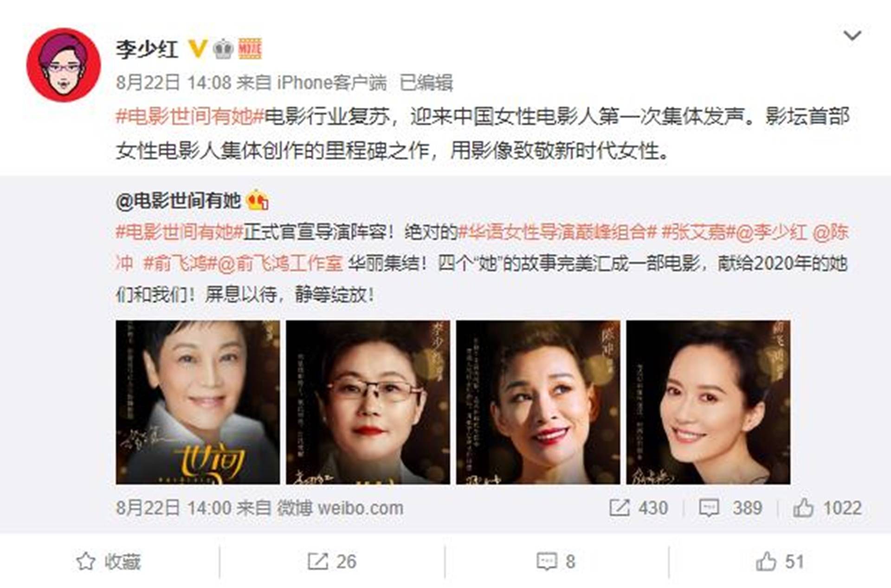Click the orange film movie badge
The width and height of the screenshot is (891, 588).
point(251,49)
